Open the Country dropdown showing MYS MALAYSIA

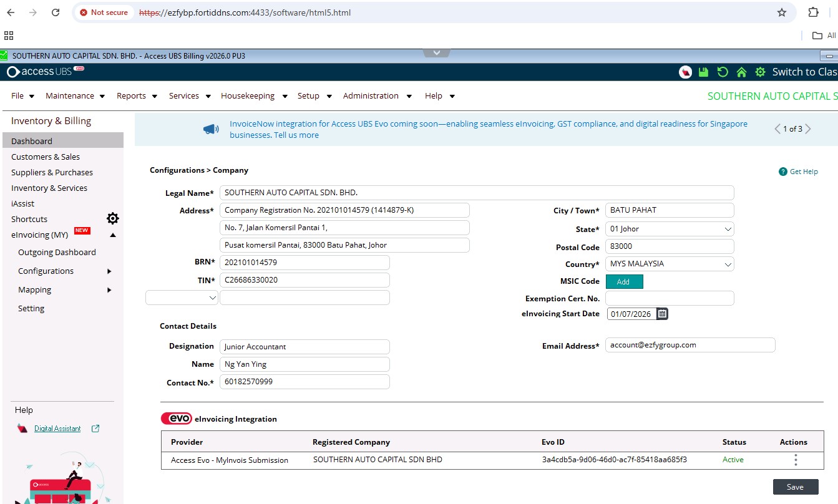click(670, 264)
